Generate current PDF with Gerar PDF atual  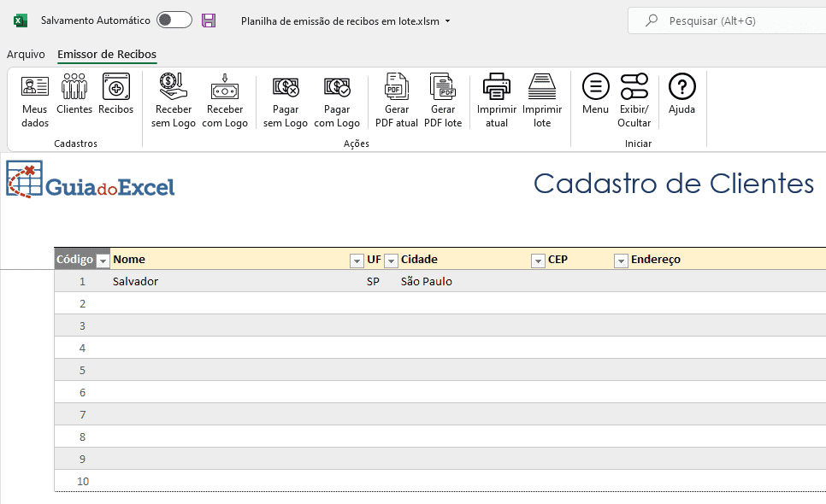tap(397, 99)
